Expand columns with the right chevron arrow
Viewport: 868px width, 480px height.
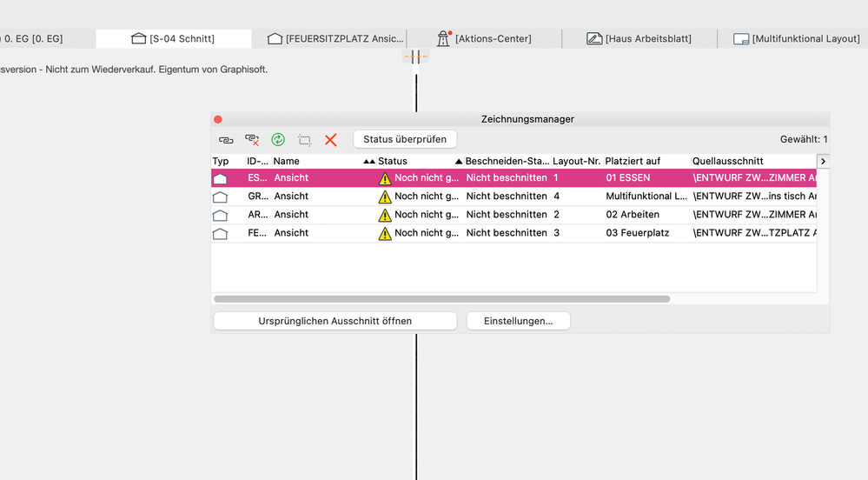[x=823, y=161]
